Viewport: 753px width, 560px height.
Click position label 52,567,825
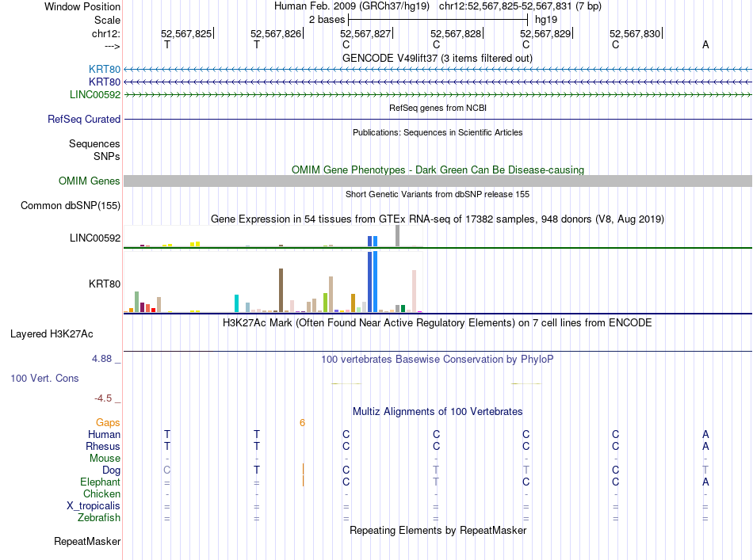pos(185,33)
